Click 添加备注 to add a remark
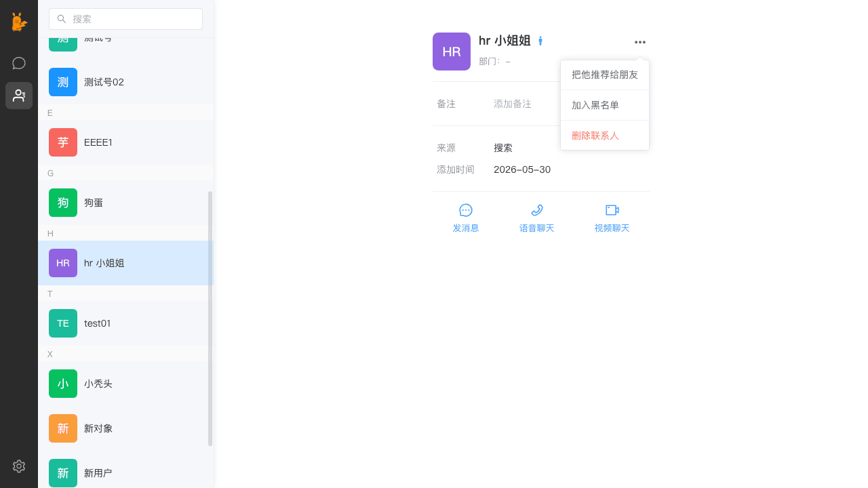 click(513, 104)
